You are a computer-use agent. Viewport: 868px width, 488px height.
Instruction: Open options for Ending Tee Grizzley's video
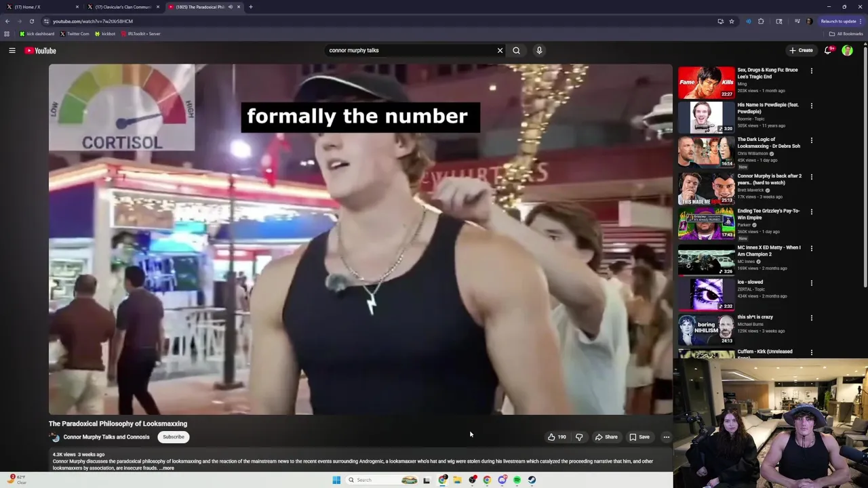[811, 211]
